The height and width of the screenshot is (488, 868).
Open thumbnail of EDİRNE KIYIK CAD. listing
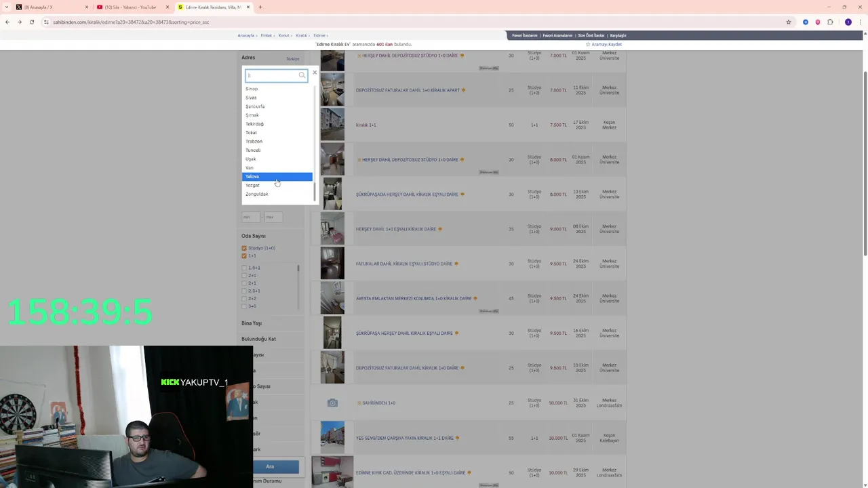coord(332,472)
